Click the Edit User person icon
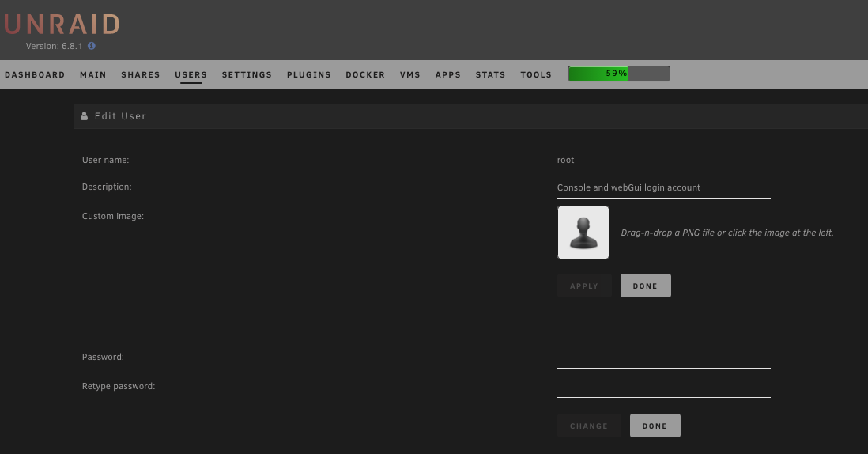The width and height of the screenshot is (868, 454). click(x=84, y=116)
